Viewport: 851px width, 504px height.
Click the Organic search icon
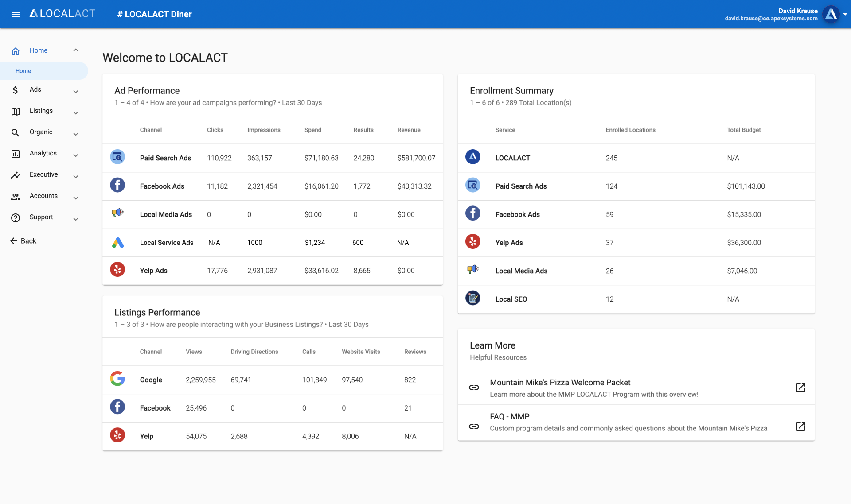point(16,132)
